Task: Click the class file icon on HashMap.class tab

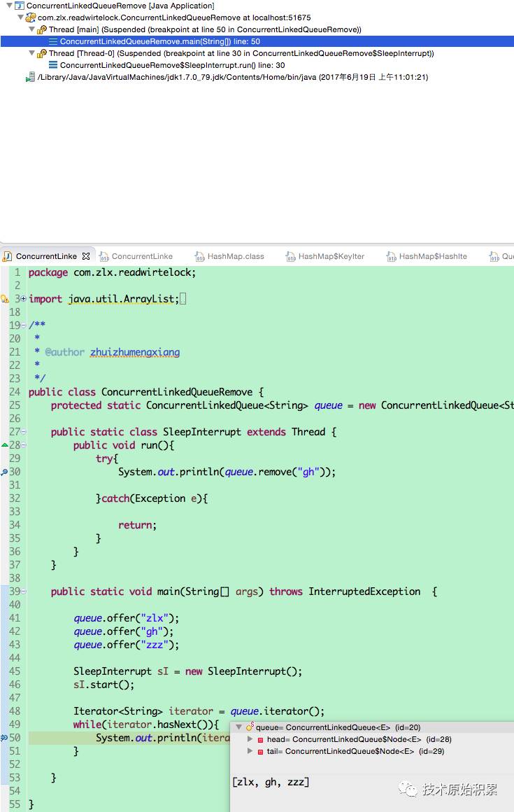Action: pos(199,256)
